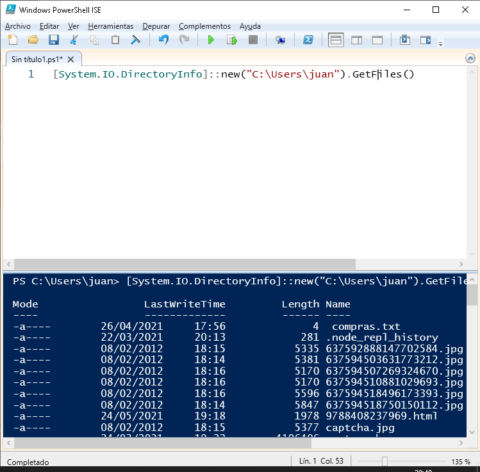Run the script with green play

pos(211,40)
